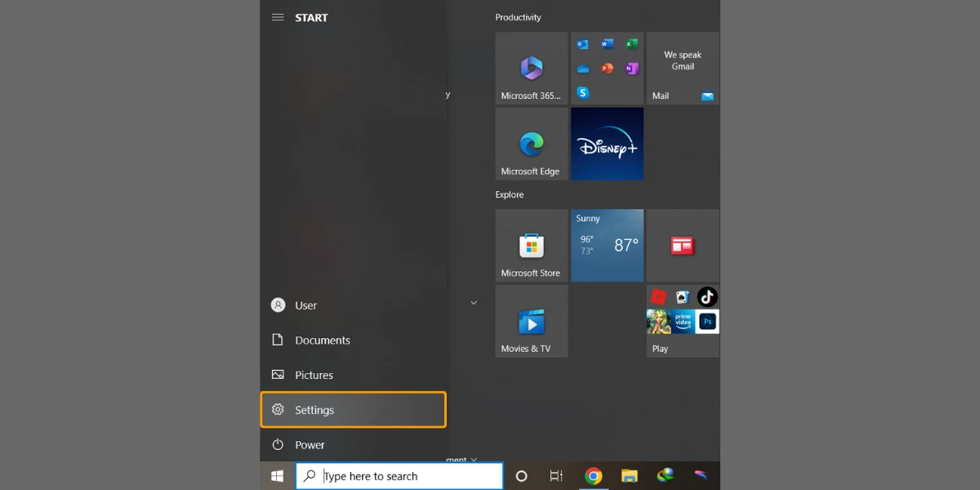Image resolution: width=980 pixels, height=490 pixels.
Task: Open File Explorer from the taskbar
Action: click(629, 476)
